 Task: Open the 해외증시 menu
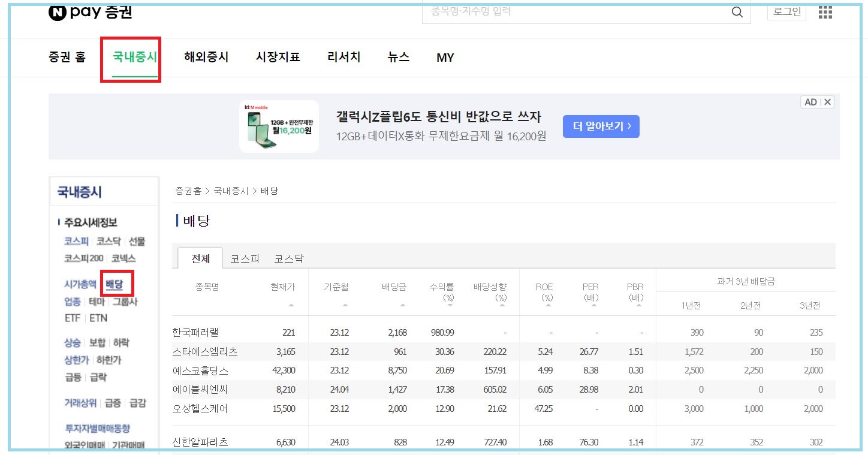tap(206, 57)
